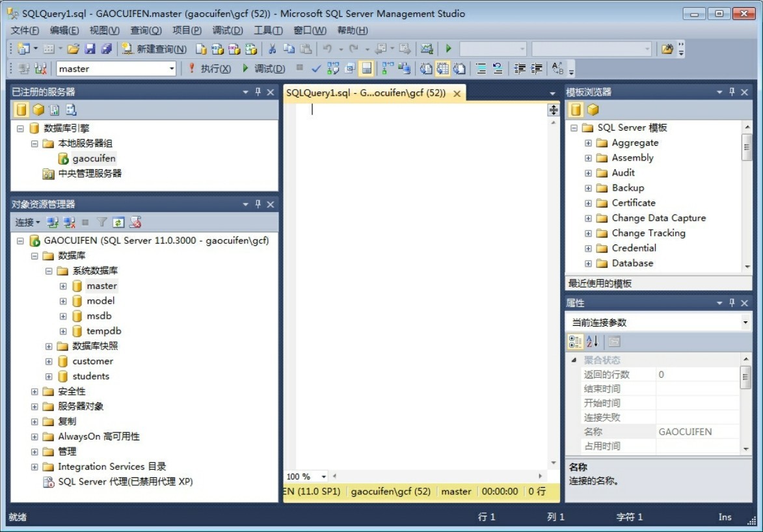Toggle Results to Grid button
The image size is (763, 532).
(x=442, y=69)
